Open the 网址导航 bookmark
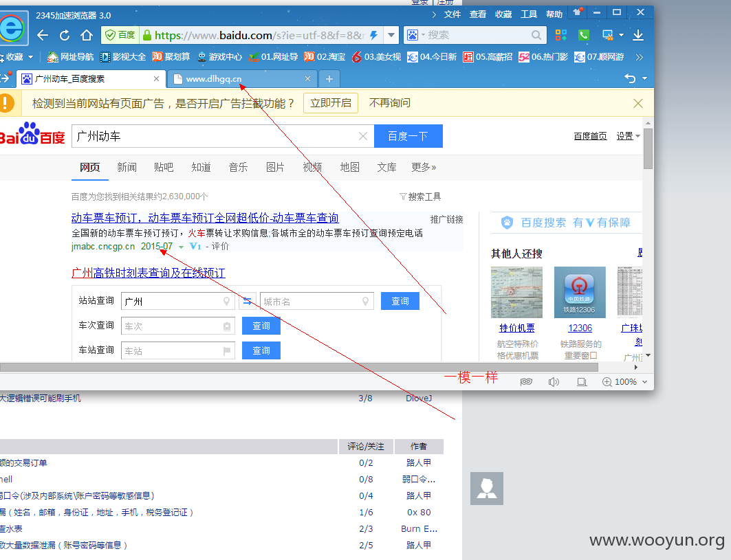Screen dimensions: 731x560 point(70,57)
